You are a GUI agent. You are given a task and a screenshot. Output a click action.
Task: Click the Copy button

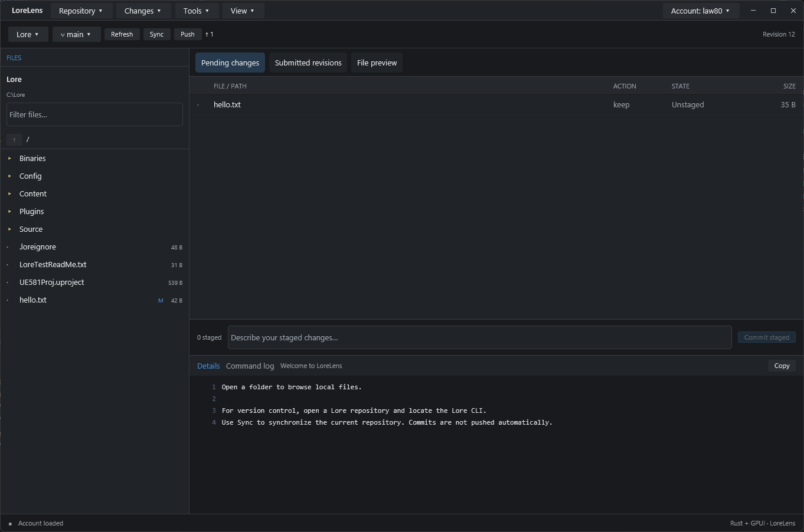(782, 366)
